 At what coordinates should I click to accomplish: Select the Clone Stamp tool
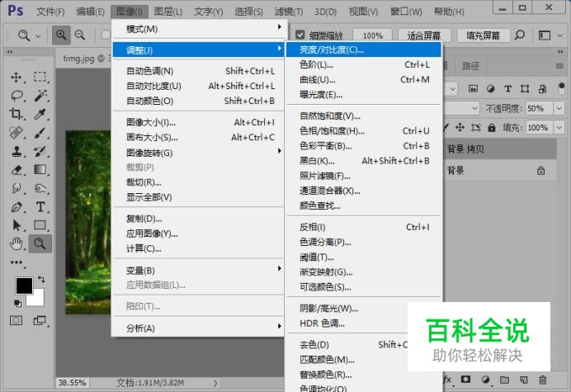(17, 151)
